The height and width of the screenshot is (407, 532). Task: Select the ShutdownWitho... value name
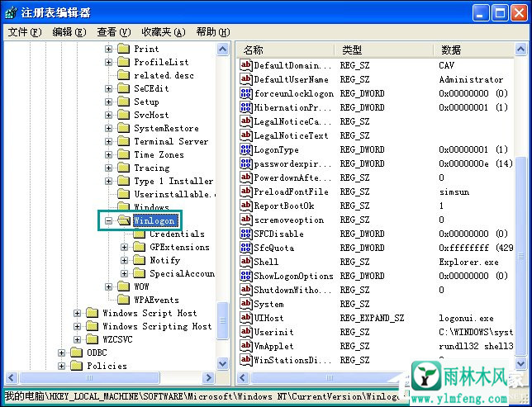point(292,290)
